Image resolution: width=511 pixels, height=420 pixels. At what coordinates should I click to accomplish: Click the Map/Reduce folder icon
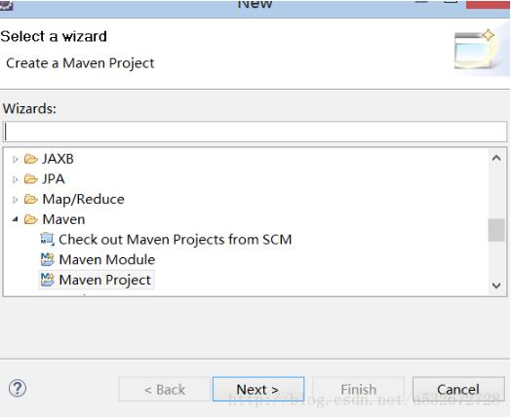(x=30, y=199)
